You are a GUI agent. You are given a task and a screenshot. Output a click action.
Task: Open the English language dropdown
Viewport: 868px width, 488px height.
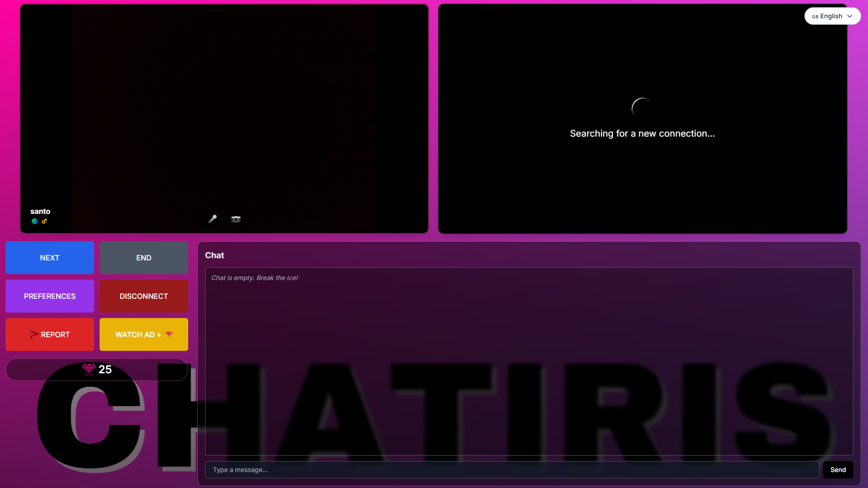tap(832, 16)
